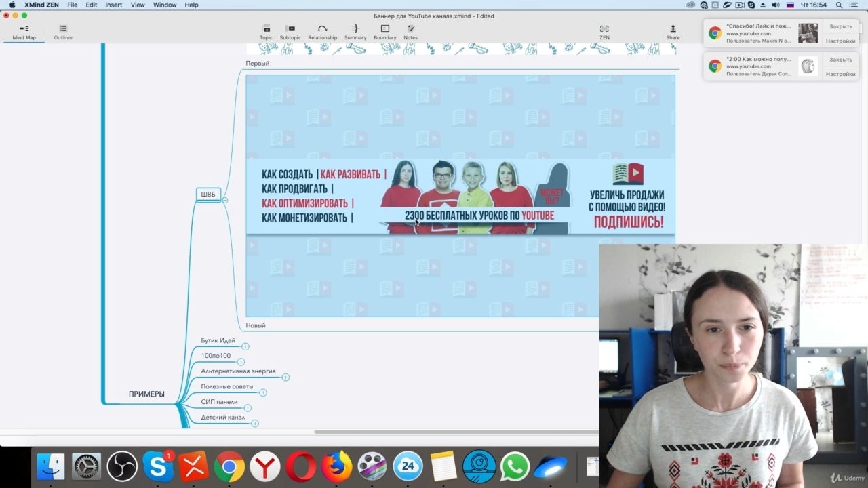The width and height of the screenshot is (868, 488).
Task: Expand the 100по100 subtopic
Action: (x=241, y=362)
